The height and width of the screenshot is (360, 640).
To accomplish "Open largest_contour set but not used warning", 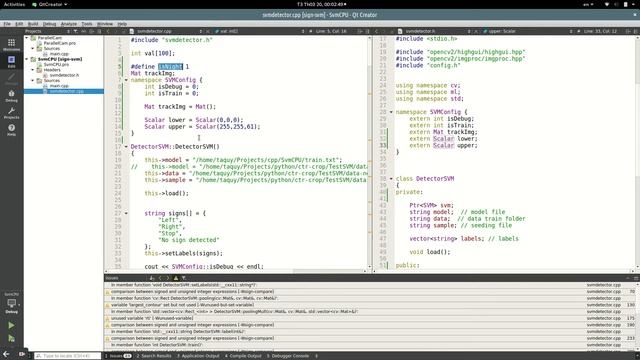I will [369, 305].
